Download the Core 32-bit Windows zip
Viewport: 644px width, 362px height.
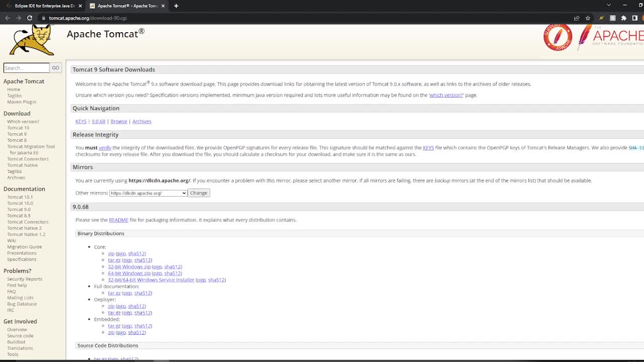[129, 267]
